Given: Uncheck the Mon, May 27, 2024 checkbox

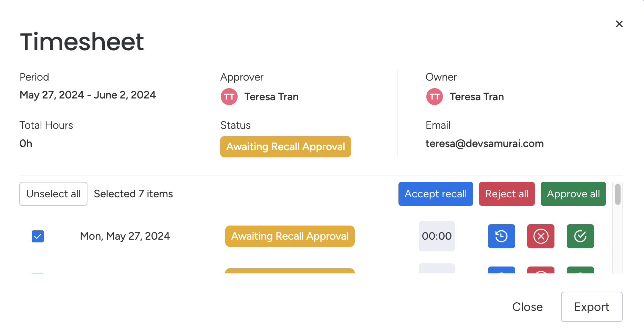Looking at the screenshot, I should pos(38,236).
